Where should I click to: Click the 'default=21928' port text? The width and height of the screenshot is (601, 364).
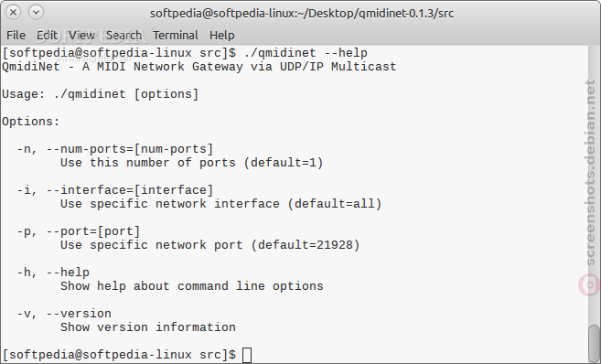306,245
